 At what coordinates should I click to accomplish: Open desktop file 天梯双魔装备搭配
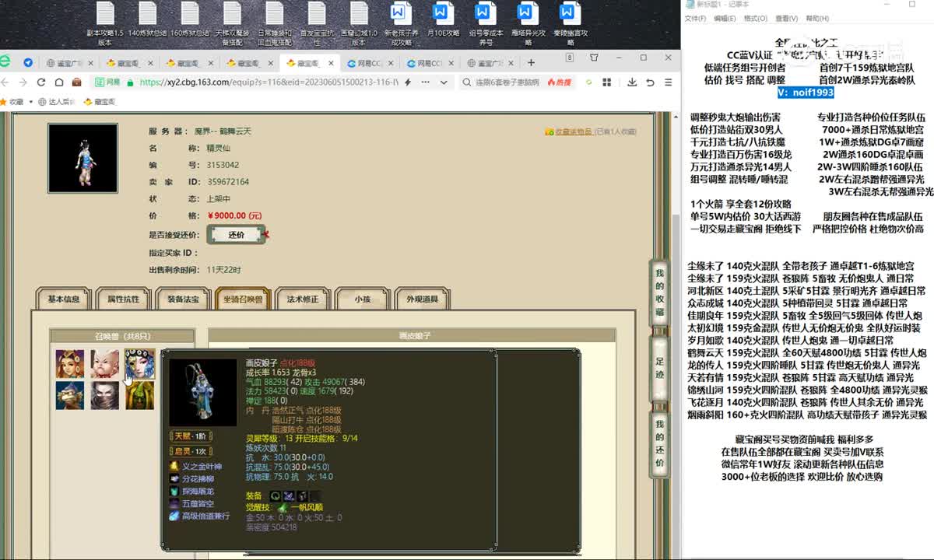[232, 24]
